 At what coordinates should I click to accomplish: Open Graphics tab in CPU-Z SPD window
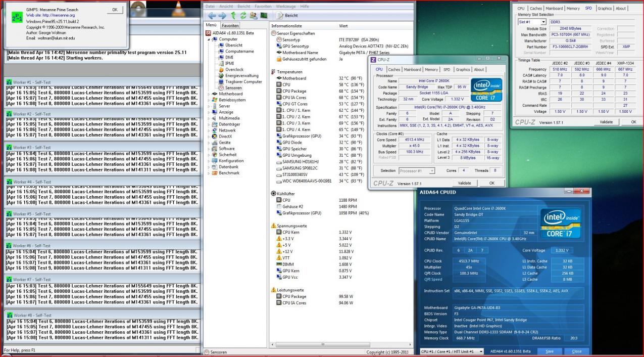(604, 8)
